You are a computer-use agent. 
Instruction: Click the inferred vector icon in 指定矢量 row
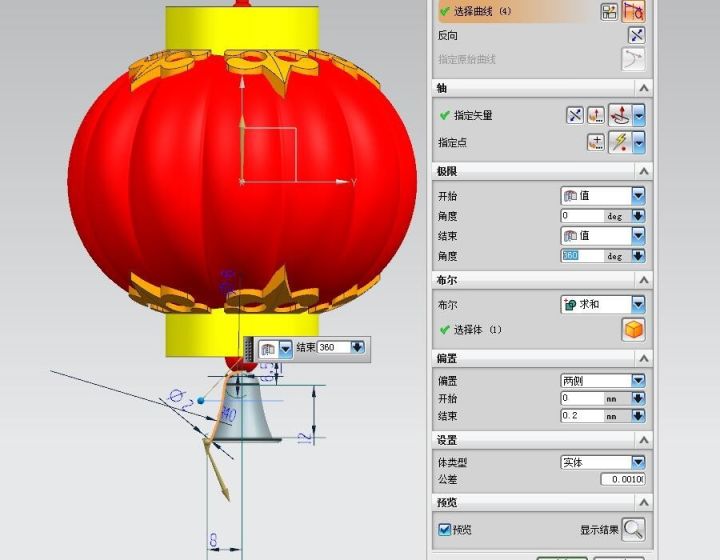(620, 115)
